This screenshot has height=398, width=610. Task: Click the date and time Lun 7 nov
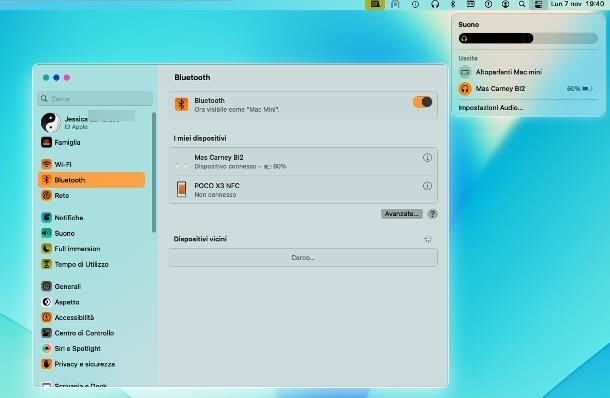578,4
